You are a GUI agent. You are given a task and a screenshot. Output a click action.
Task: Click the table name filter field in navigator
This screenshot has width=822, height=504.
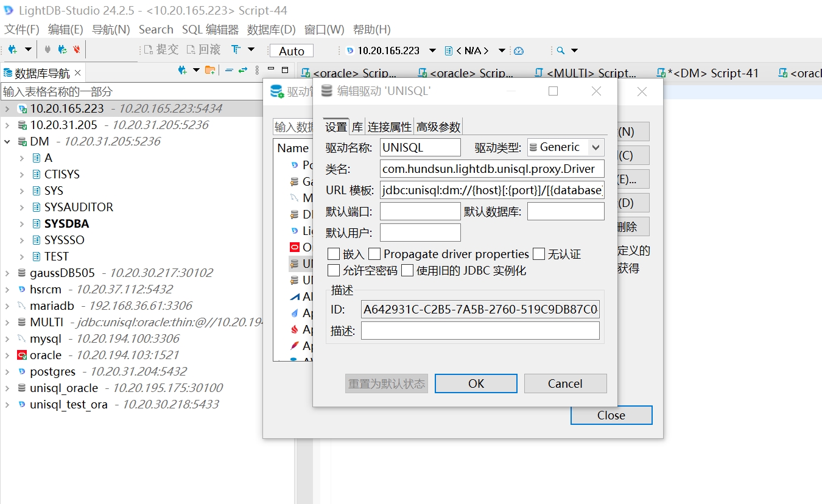(131, 92)
